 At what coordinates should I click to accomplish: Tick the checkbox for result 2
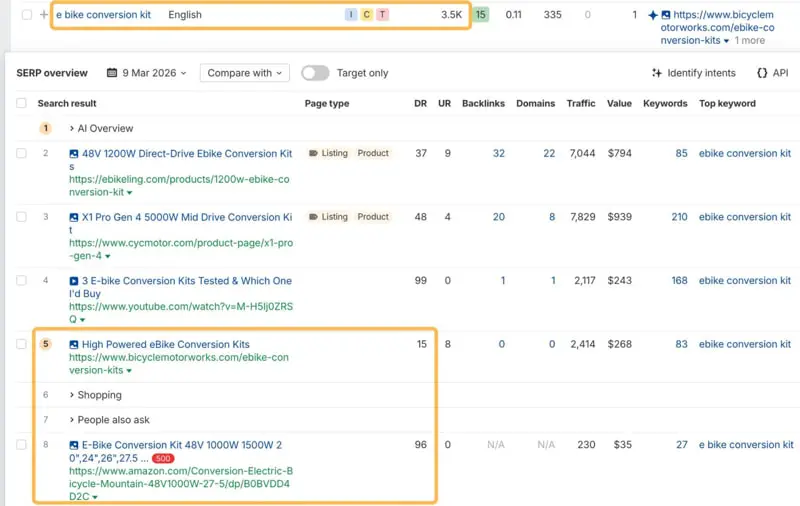click(x=21, y=153)
